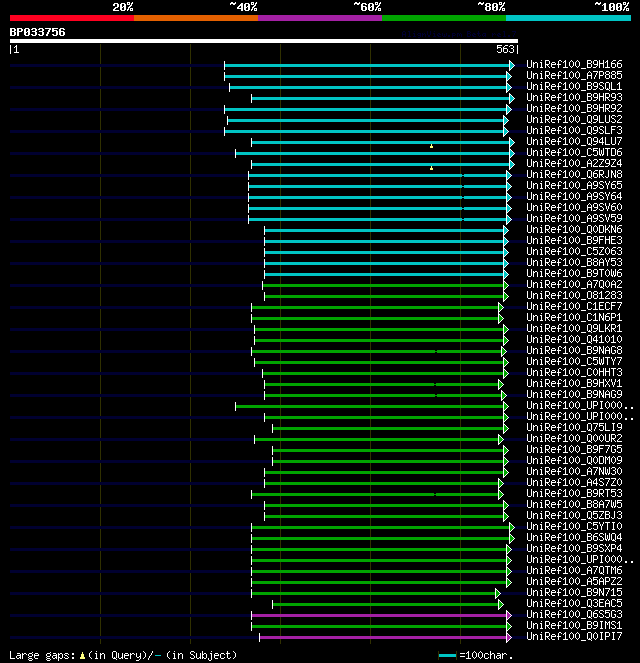Click the UniRef100_B9NAG9 label
640x663 pixels.
[574, 394]
